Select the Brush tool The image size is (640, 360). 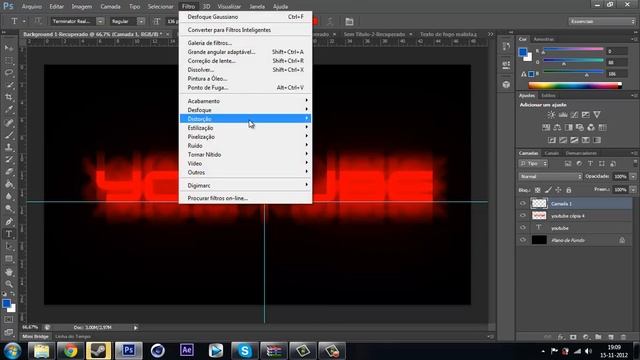(x=9, y=135)
